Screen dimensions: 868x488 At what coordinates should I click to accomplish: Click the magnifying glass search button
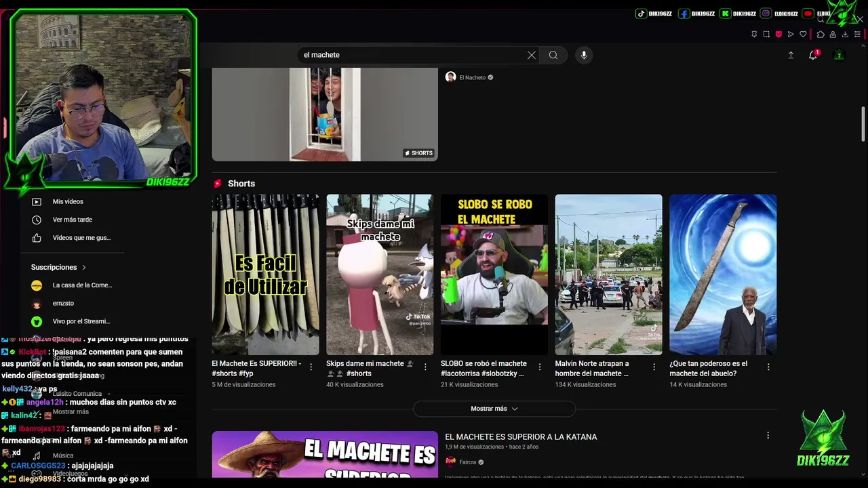(x=553, y=55)
